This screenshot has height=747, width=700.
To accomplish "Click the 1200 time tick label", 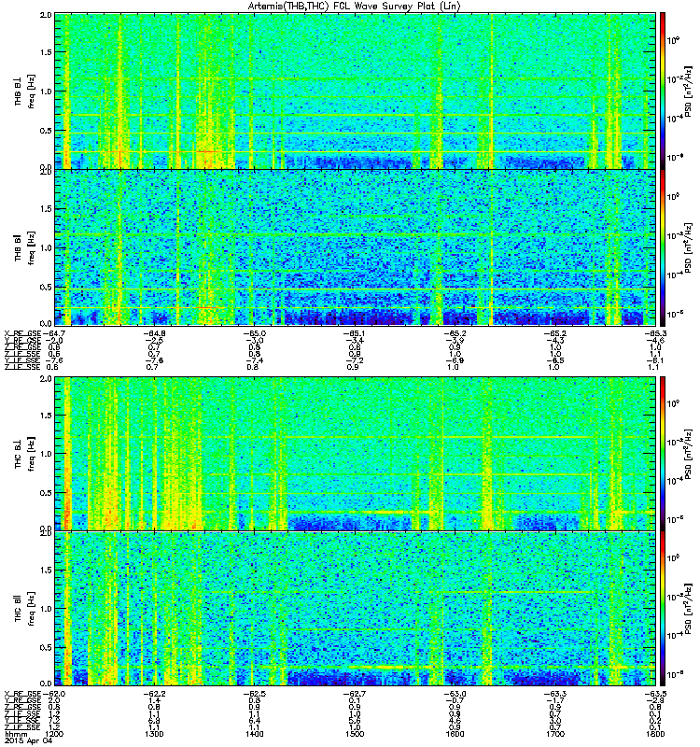I will [54, 734].
